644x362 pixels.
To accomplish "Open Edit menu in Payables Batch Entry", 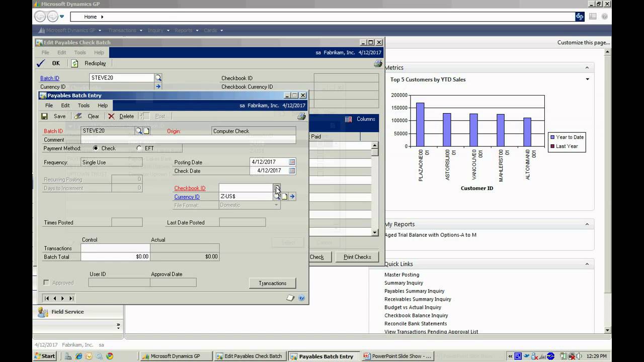I will 65,106.
